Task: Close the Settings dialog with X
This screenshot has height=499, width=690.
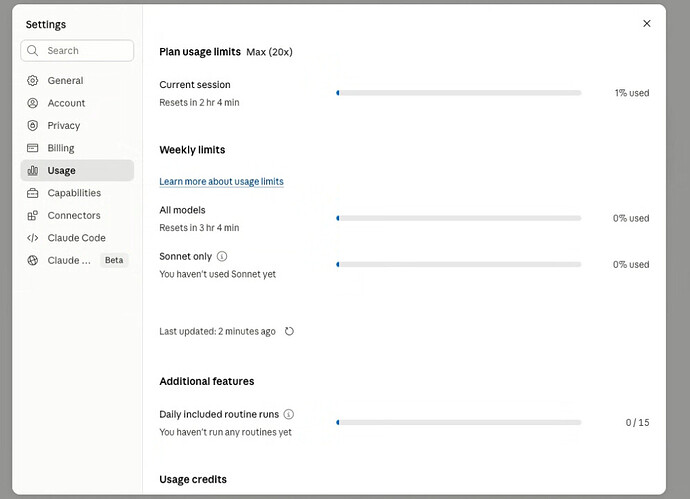Action: point(646,23)
